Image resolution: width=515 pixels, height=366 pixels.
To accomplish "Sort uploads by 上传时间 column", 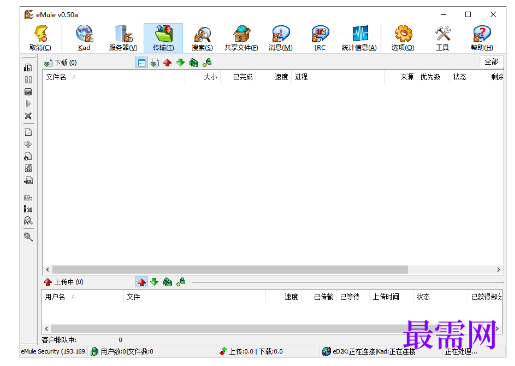I will point(391,297).
